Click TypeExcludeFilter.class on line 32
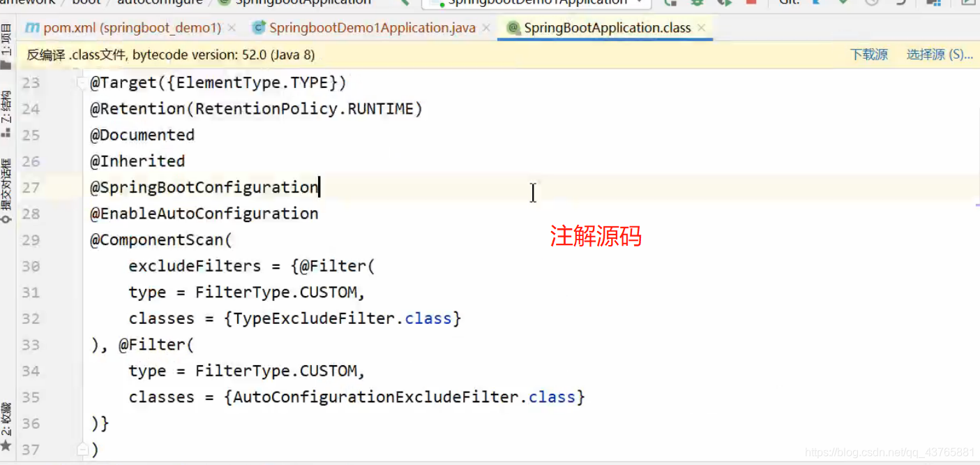980x465 pixels. click(x=342, y=319)
